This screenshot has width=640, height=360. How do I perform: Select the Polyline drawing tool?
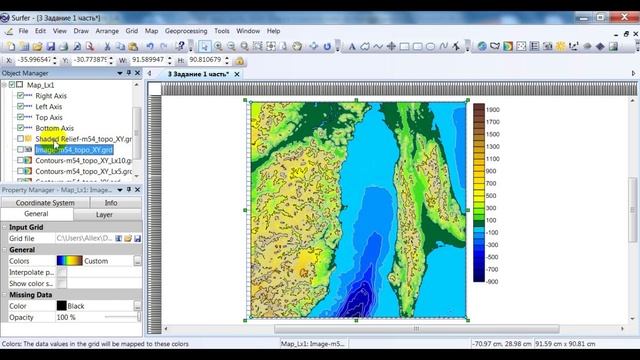pyautogui.click(x=378, y=46)
